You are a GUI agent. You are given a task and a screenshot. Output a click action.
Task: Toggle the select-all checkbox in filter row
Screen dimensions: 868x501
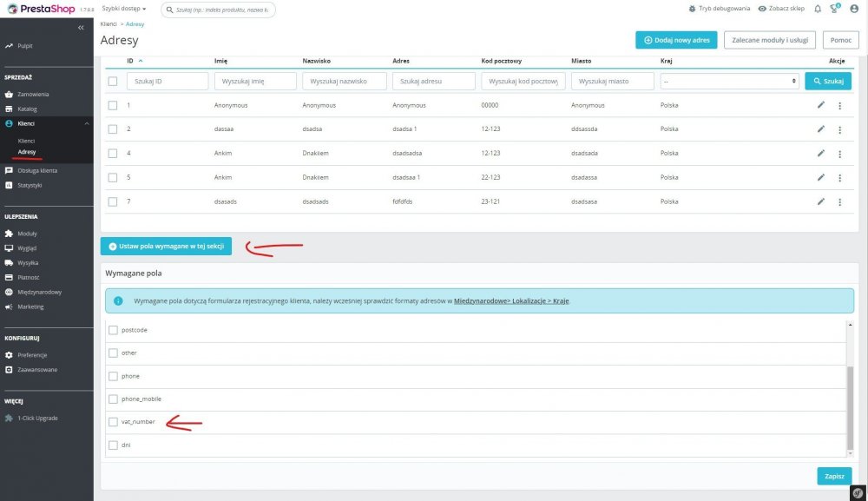(x=113, y=82)
